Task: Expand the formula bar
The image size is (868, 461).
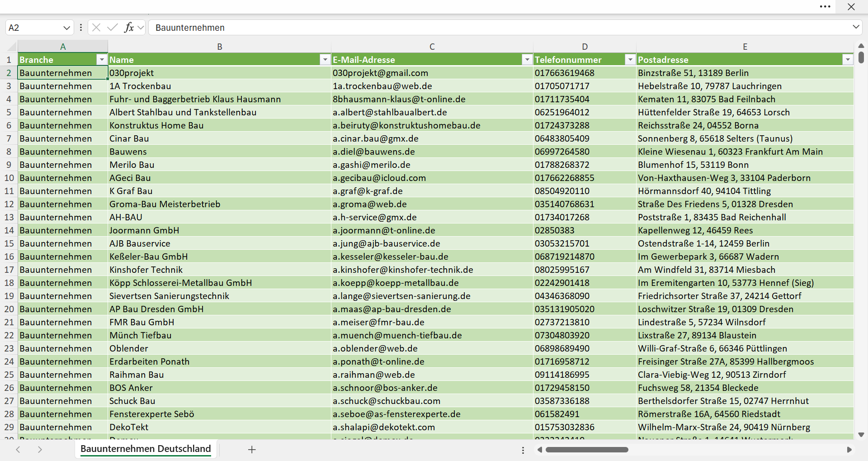Action: pyautogui.click(x=856, y=27)
